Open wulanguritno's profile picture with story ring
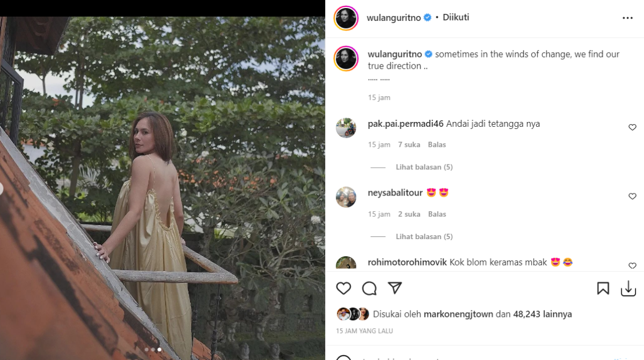This screenshot has height=360, width=644. 346,18
